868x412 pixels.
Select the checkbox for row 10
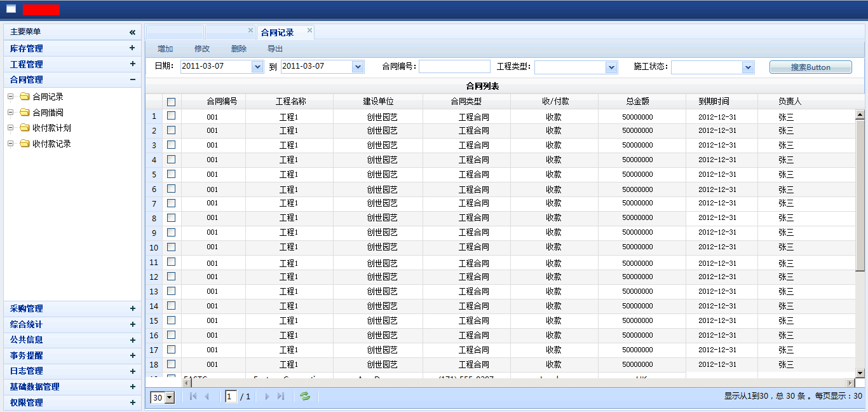pos(171,247)
